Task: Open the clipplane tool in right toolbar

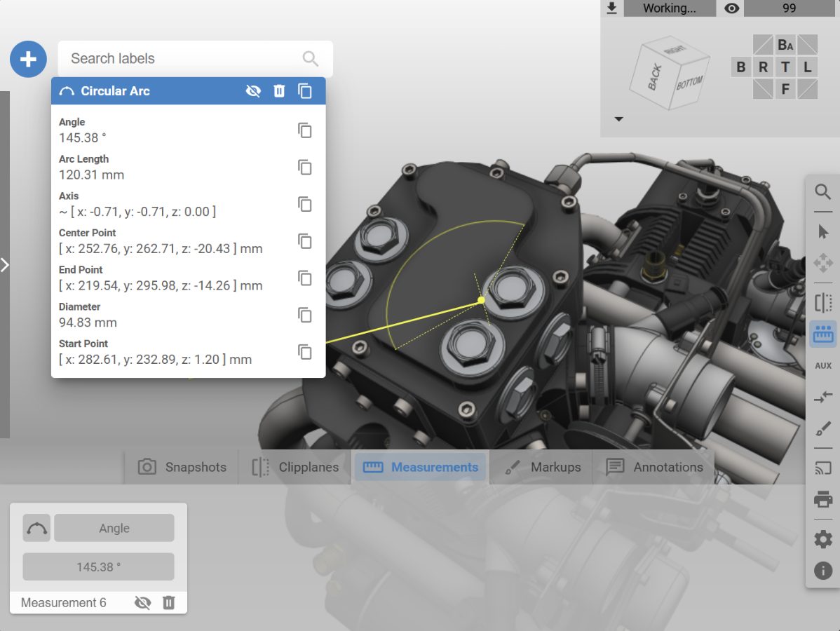Action: [x=823, y=303]
